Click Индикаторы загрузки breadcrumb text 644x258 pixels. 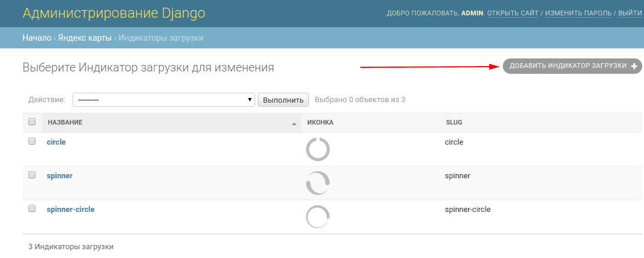pos(161,38)
